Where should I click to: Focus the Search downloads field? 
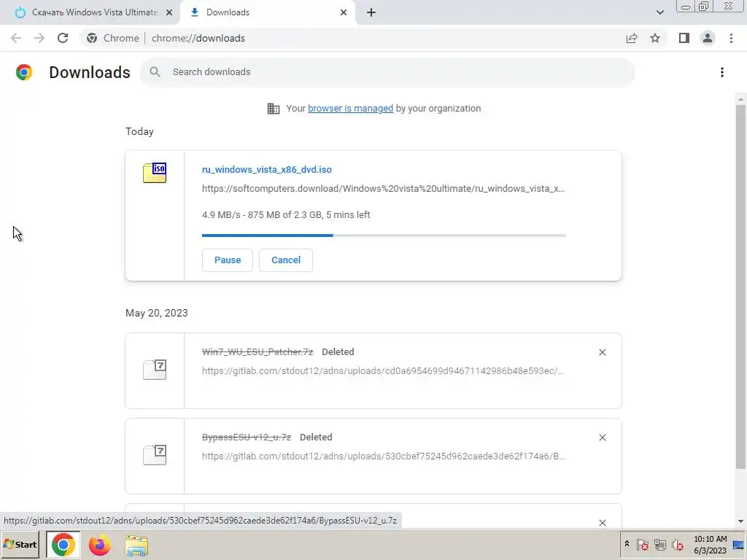[x=388, y=72]
